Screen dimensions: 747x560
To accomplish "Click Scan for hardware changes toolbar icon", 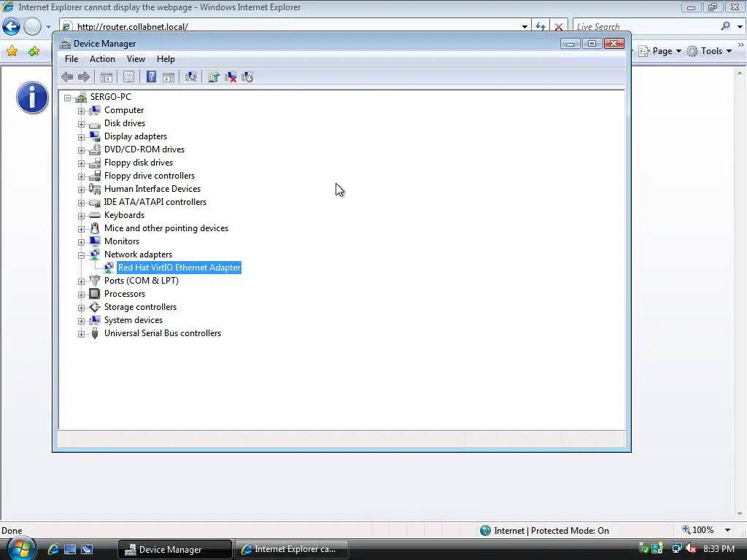I will pos(191,77).
